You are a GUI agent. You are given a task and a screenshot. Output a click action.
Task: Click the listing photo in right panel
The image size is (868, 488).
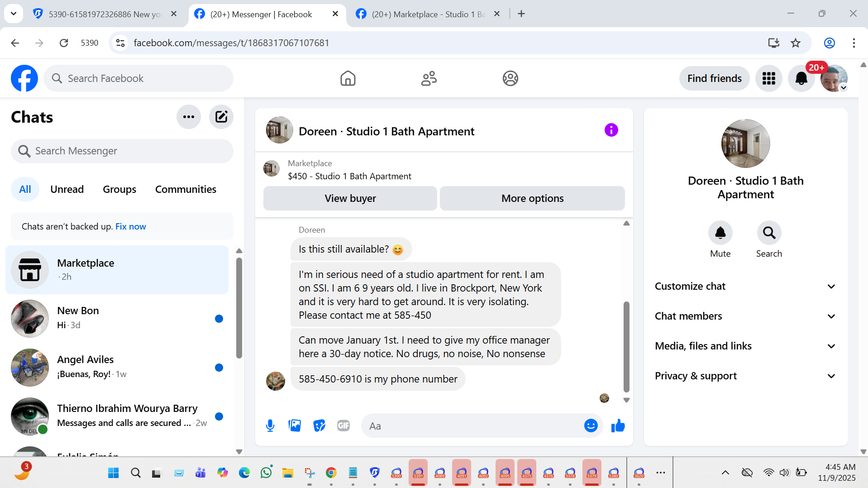point(745,144)
